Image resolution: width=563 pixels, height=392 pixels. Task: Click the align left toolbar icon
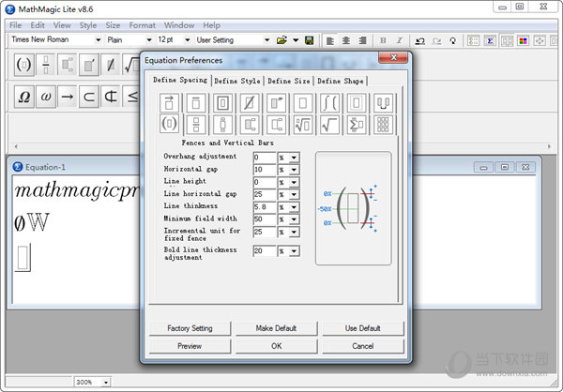(x=330, y=40)
